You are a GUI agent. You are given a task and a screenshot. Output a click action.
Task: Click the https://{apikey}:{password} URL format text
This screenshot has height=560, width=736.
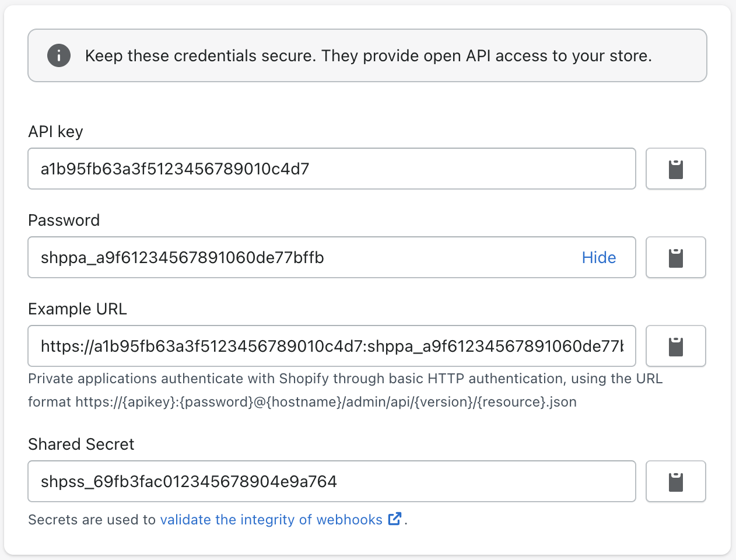tap(326, 402)
